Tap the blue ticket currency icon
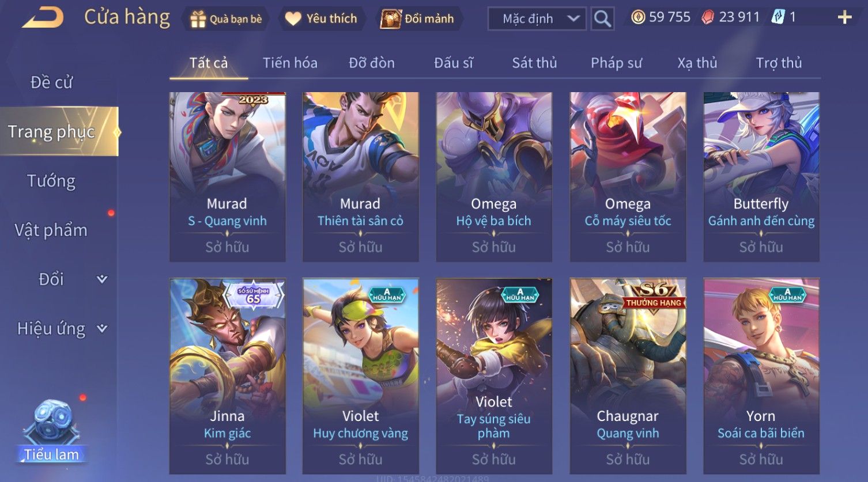The height and width of the screenshot is (482, 868). [x=778, y=17]
